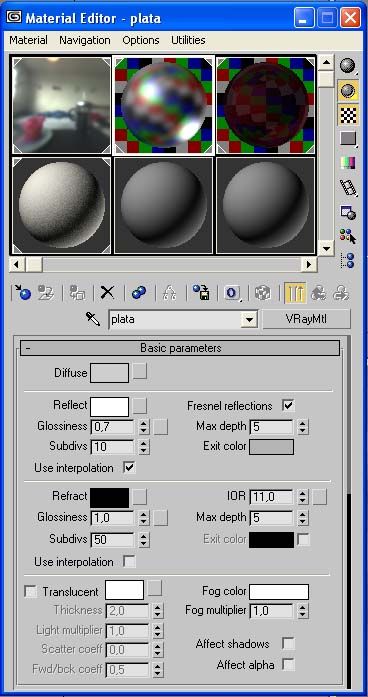The height and width of the screenshot is (697, 368).
Task: Click the Sample UV Tiling icon
Action: pyautogui.click(x=349, y=139)
